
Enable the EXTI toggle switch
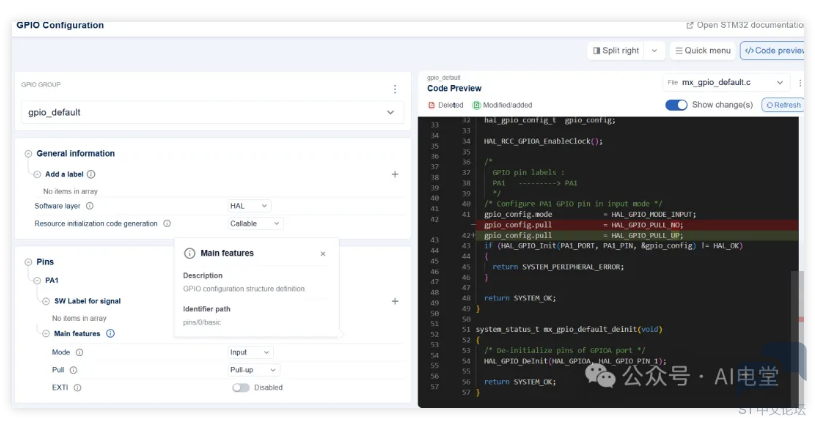click(241, 387)
